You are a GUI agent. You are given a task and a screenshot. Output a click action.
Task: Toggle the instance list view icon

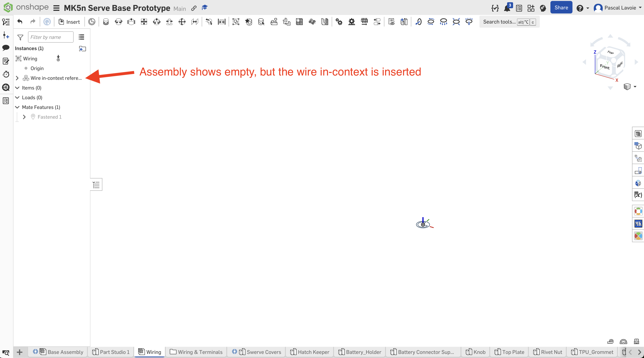(81, 37)
